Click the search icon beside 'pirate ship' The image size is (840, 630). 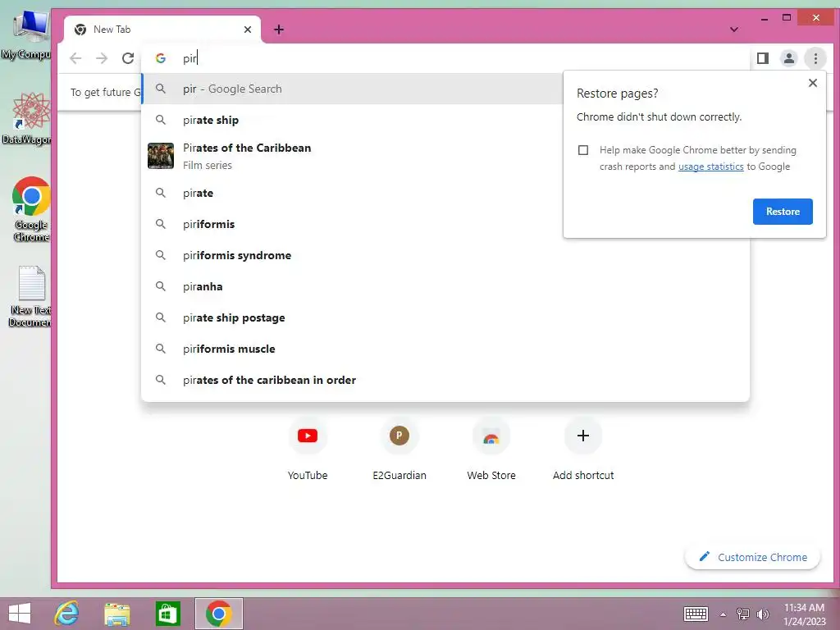[161, 120]
